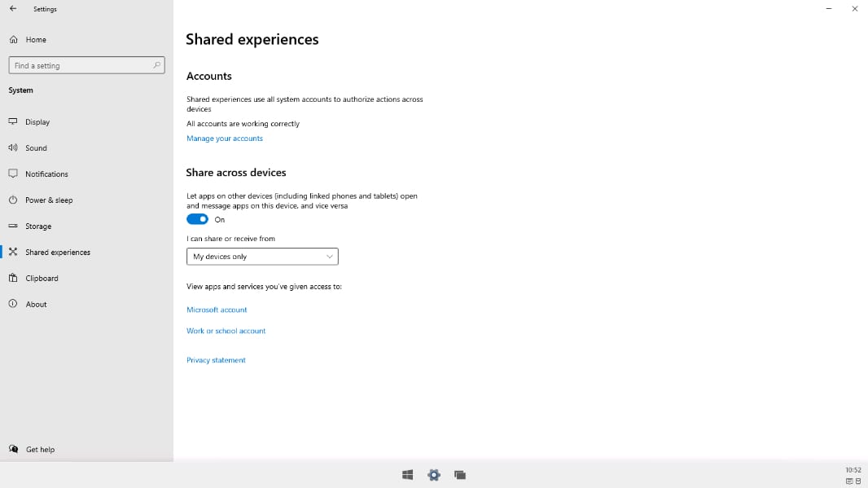Click Manage your accounts link
The width and height of the screenshot is (868, 488).
click(x=225, y=138)
